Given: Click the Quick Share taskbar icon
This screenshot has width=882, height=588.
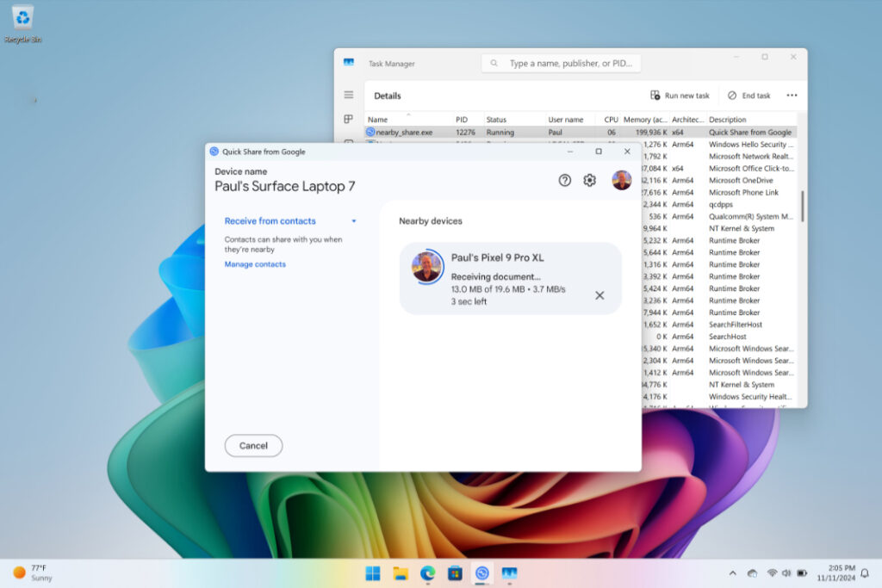Looking at the screenshot, I should pyautogui.click(x=482, y=572).
